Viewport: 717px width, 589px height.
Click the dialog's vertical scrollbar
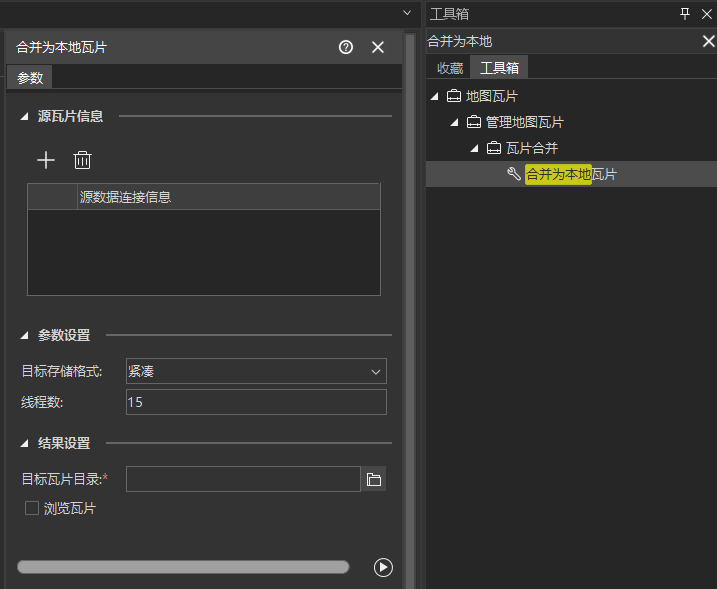(409, 311)
